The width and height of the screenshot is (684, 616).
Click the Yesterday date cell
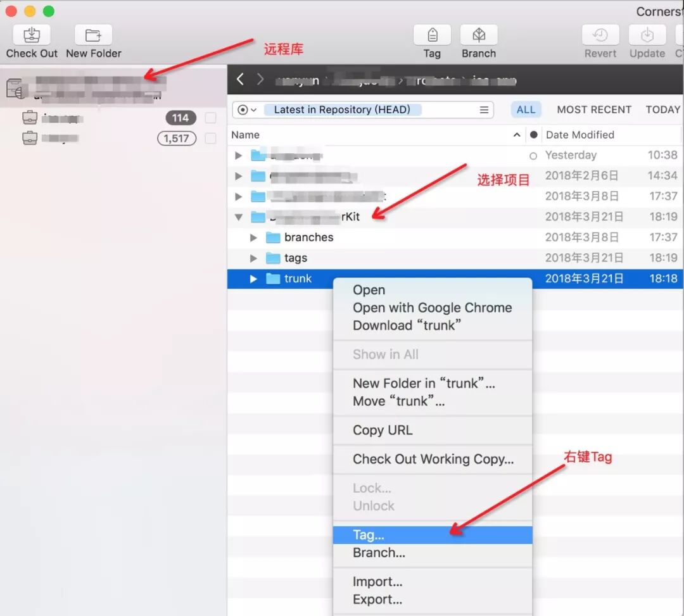click(571, 155)
